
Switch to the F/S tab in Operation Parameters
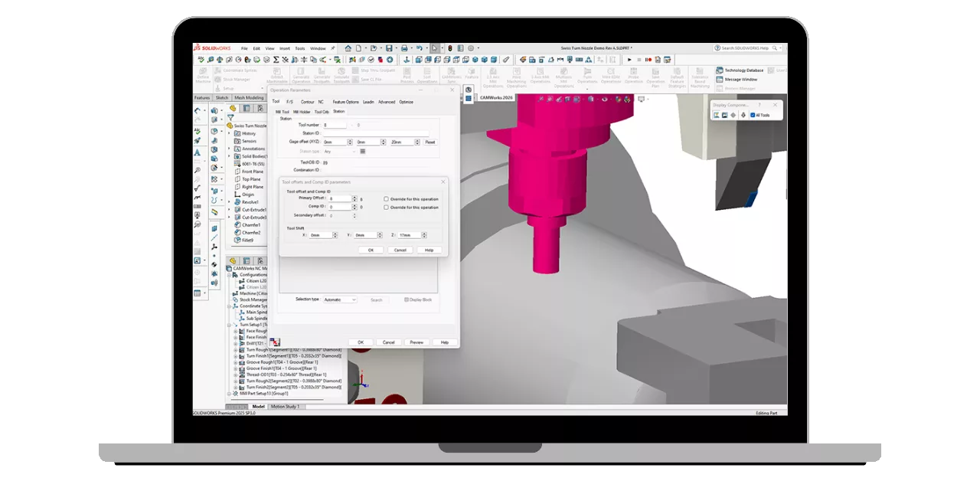(289, 102)
